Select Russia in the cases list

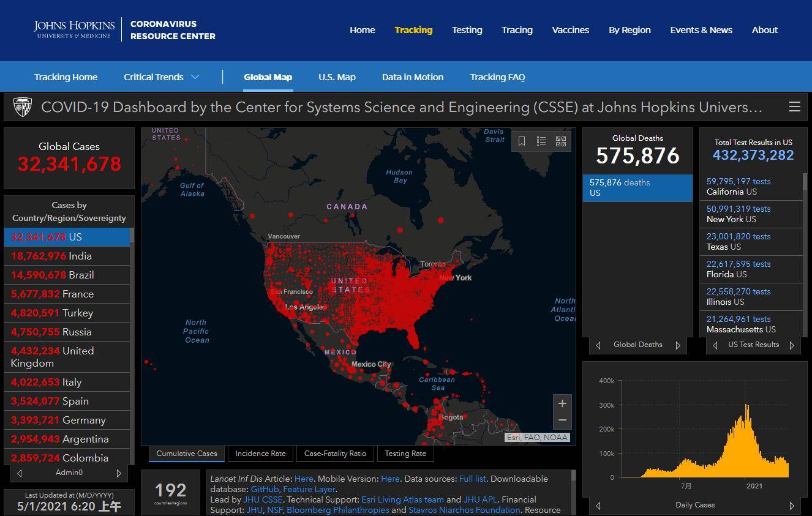click(67, 332)
